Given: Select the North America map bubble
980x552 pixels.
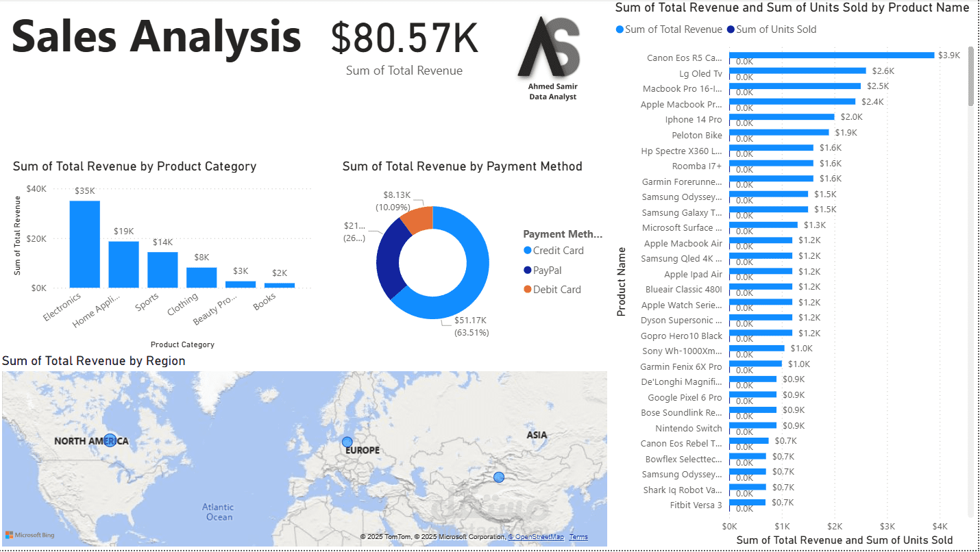Looking at the screenshot, I should pos(110,440).
